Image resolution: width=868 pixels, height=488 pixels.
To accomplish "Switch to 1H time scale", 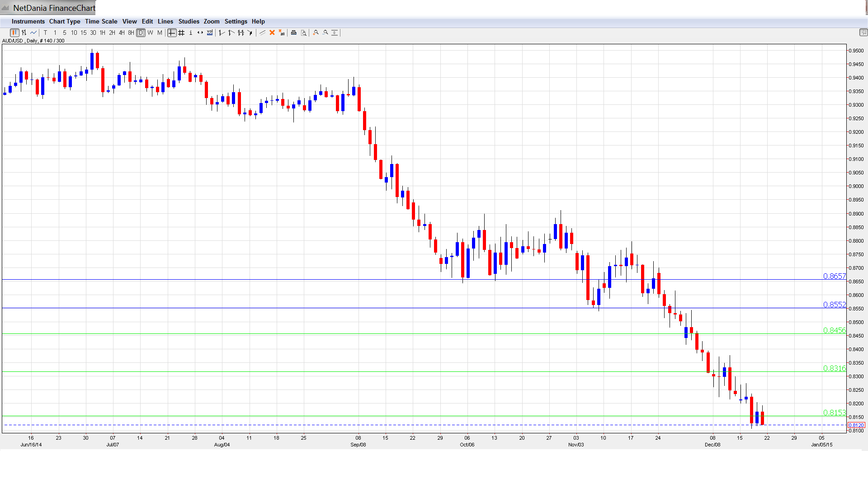I will click(x=103, y=33).
